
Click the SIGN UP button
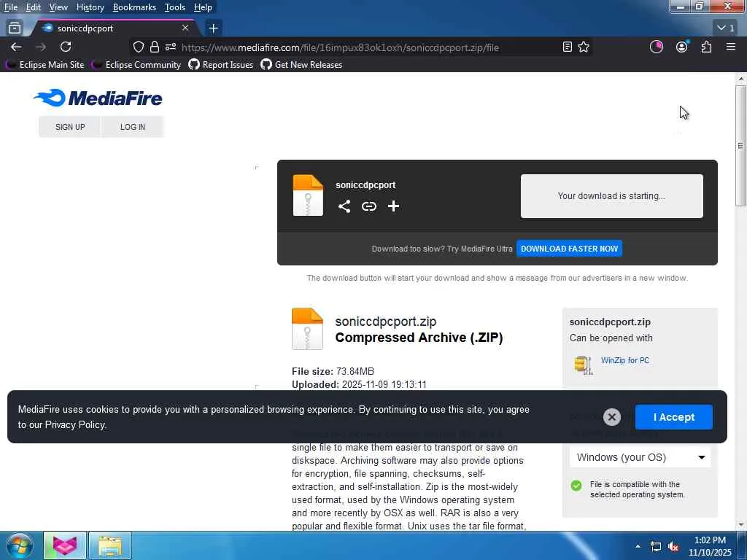click(x=70, y=127)
